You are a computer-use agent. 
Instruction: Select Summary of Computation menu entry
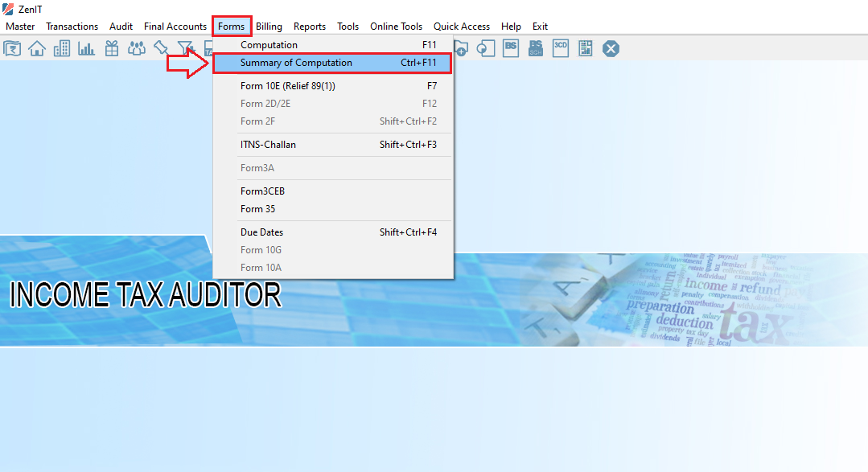(333, 63)
